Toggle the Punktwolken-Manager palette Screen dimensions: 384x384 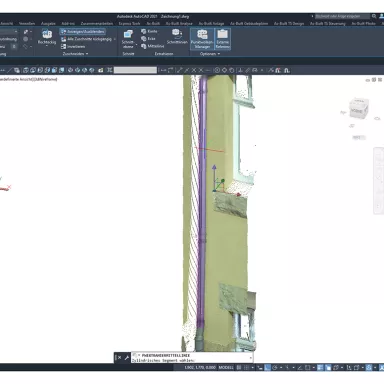pos(202,39)
